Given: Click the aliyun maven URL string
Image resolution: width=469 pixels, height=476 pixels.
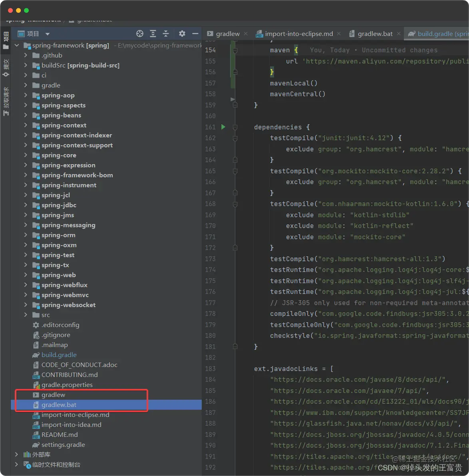Looking at the screenshot, I should click(386, 61).
